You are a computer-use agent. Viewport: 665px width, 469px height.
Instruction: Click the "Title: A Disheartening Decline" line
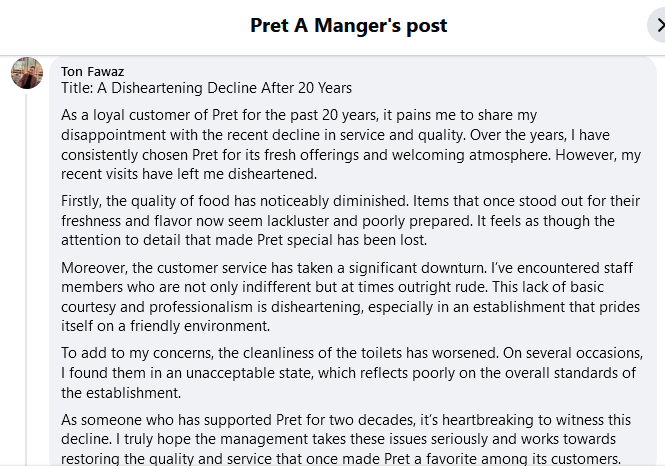(206, 88)
